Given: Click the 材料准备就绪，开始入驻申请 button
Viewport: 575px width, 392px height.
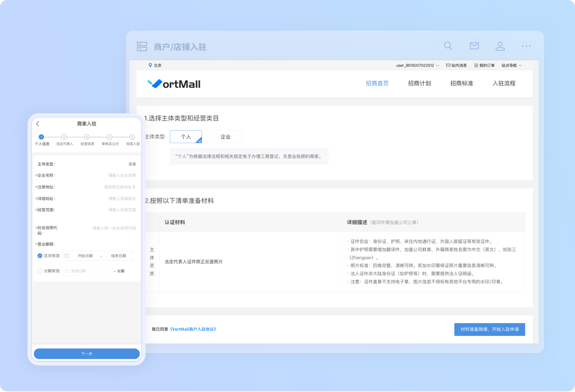Looking at the screenshot, I should point(489,329).
